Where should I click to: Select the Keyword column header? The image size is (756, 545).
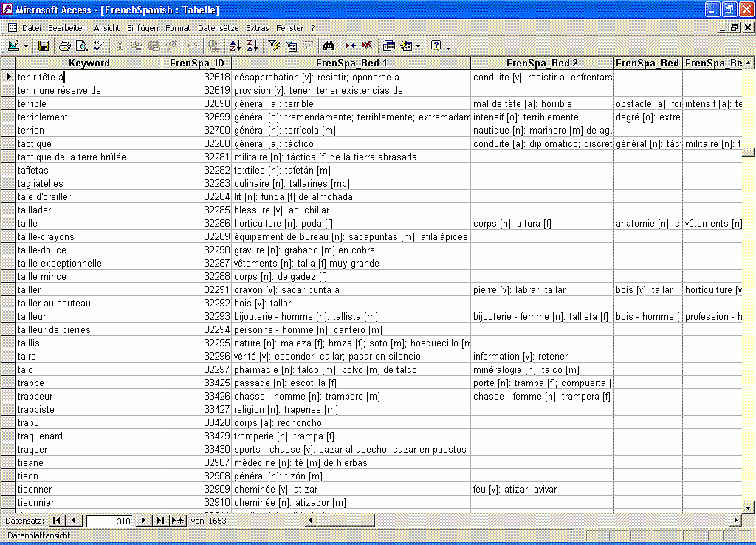(89, 64)
